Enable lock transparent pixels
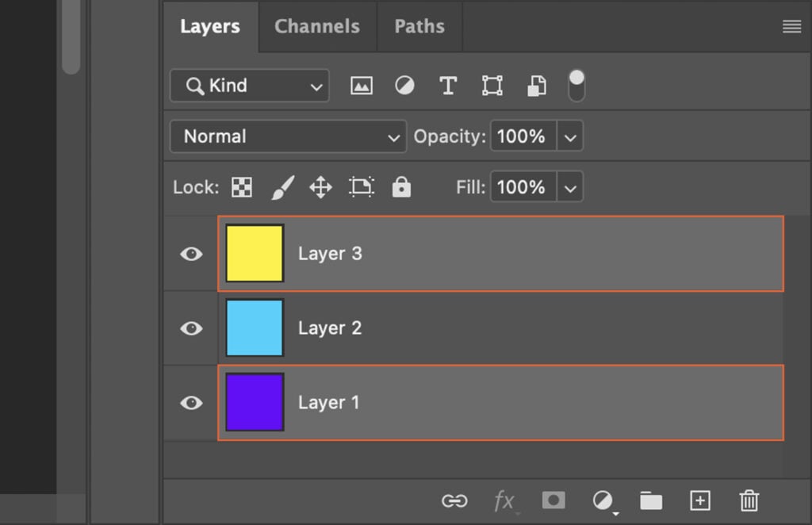Image resolution: width=812 pixels, height=525 pixels. (241, 187)
